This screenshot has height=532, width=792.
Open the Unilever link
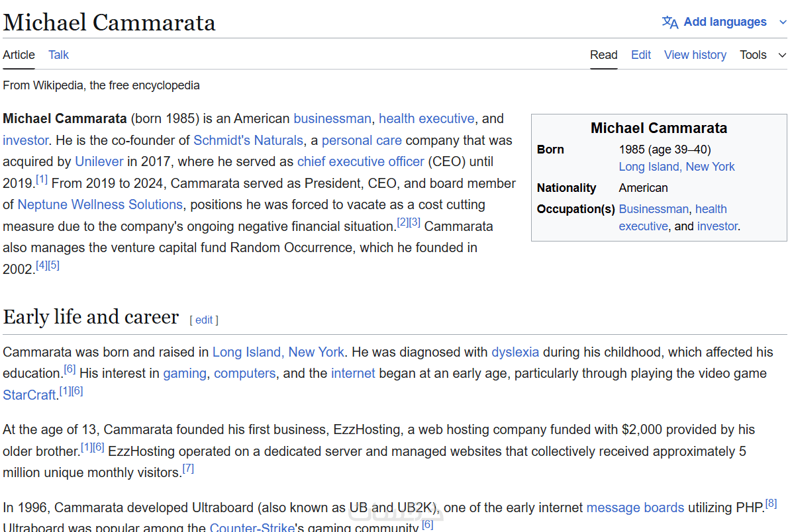[99, 161]
